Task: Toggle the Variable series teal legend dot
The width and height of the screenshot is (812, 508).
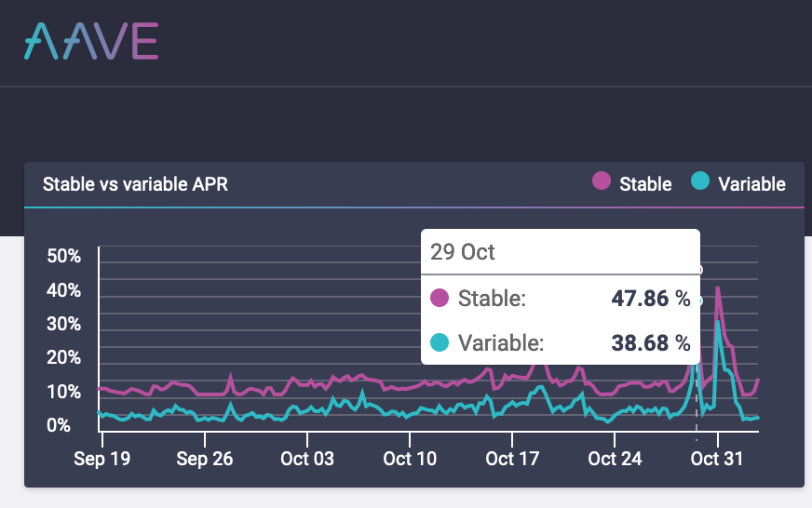Action: [x=700, y=181]
